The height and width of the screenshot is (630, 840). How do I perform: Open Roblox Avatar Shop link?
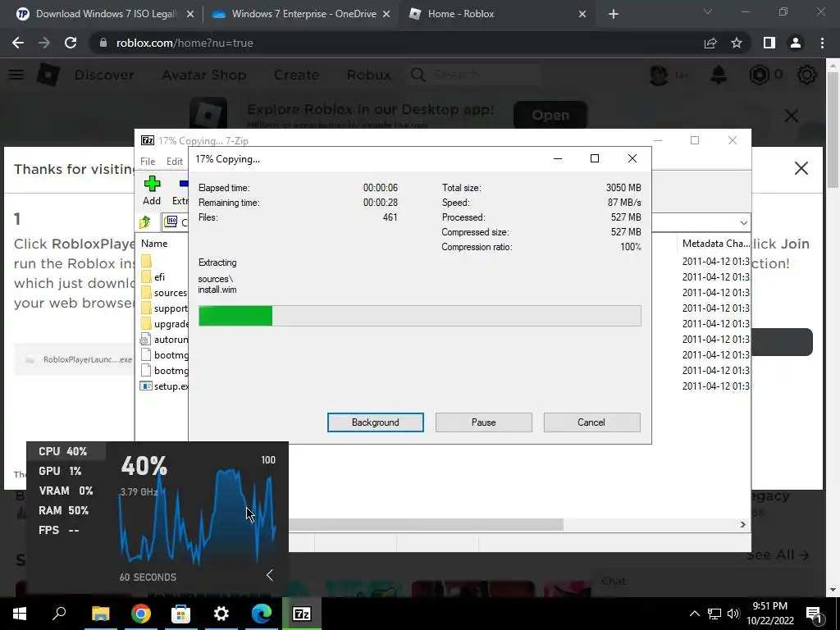pos(204,75)
